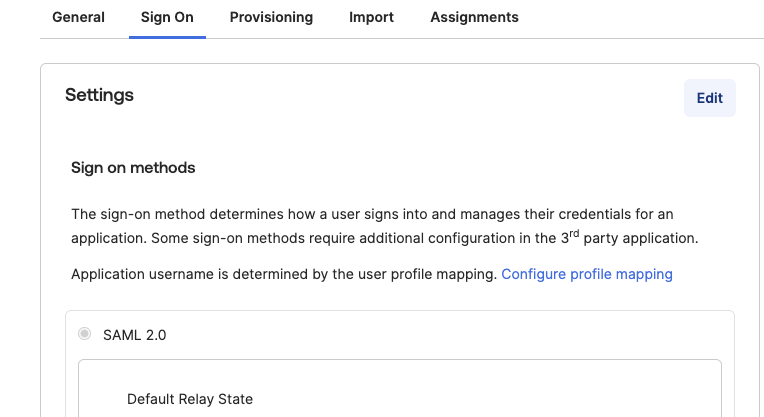This screenshot has width=764, height=417.
Task: Select the SAML 2.0 radio button
Action: pyautogui.click(x=84, y=334)
